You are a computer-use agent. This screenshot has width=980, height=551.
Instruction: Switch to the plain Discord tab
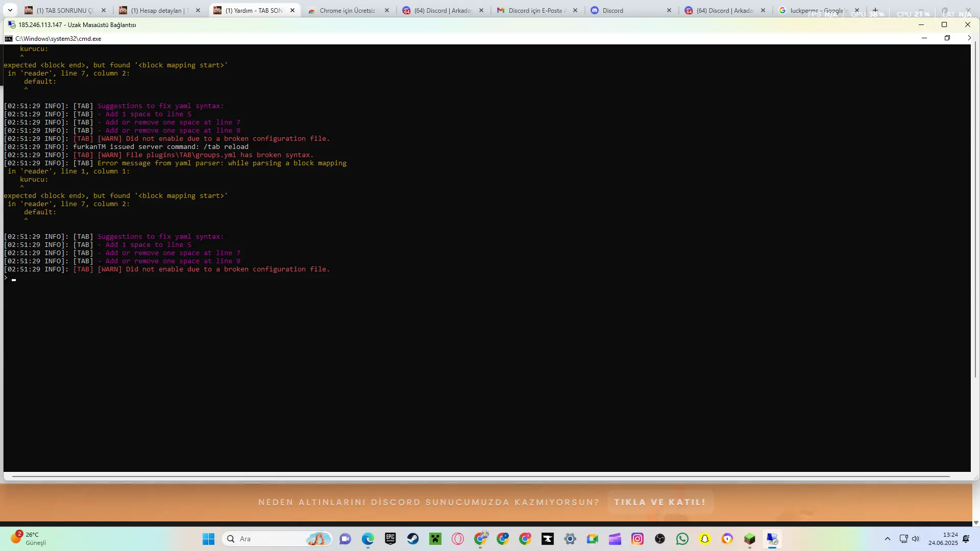pos(632,10)
